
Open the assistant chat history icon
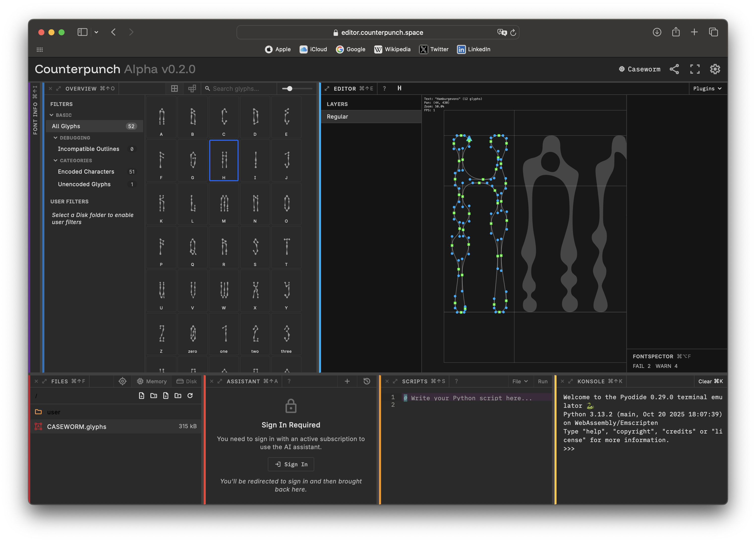[367, 381]
